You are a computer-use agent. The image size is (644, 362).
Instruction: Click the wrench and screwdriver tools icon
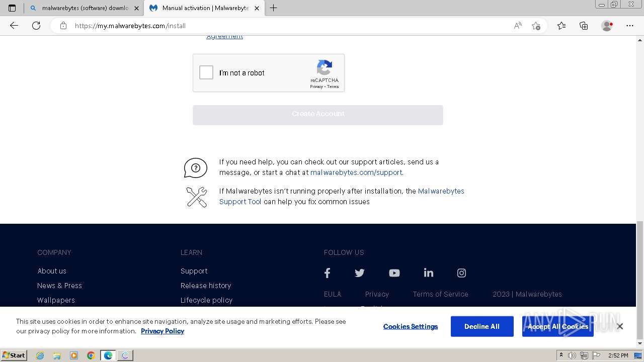(x=196, y=197)
